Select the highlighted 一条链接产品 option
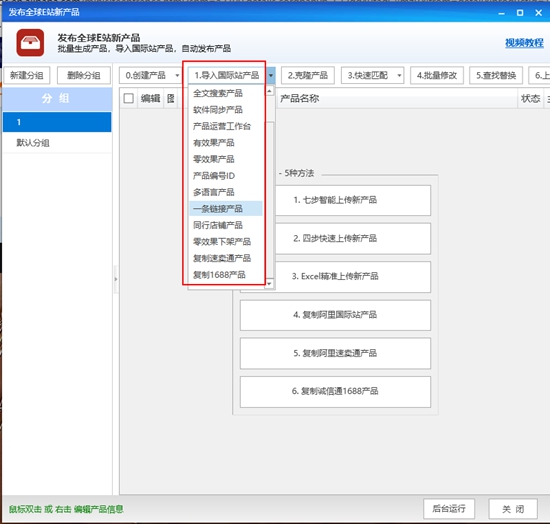The image size is (550, 524). 226,209
